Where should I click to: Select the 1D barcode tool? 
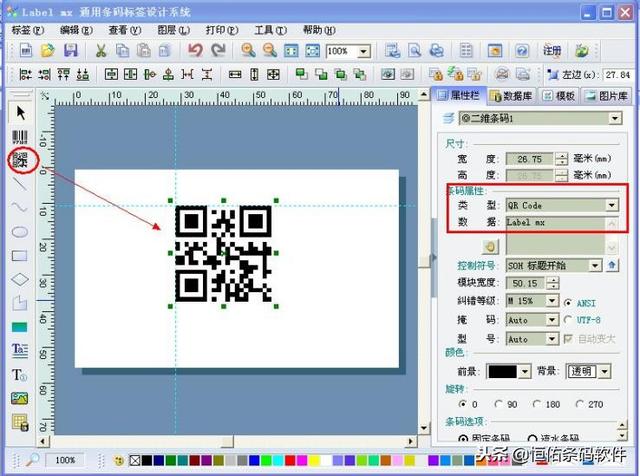[19, 137]
